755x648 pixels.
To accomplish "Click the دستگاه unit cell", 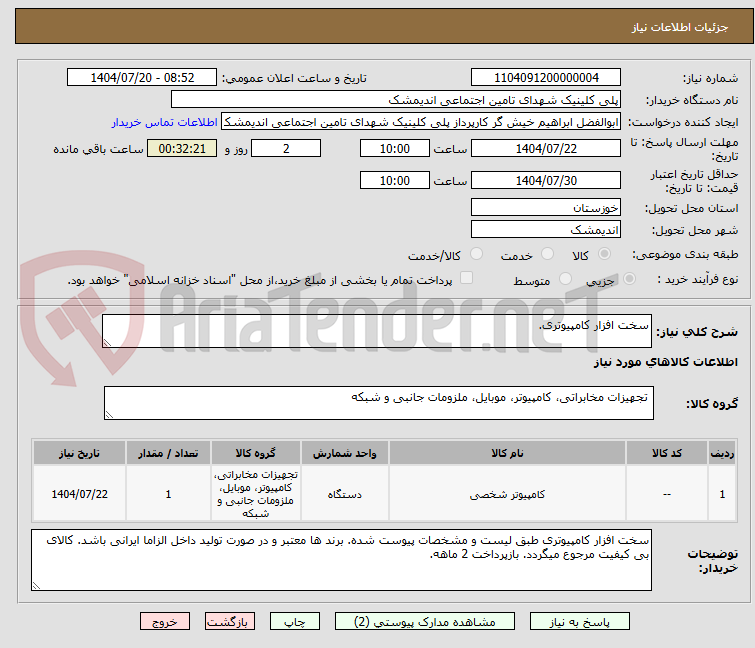I will [x=345, y=494].
